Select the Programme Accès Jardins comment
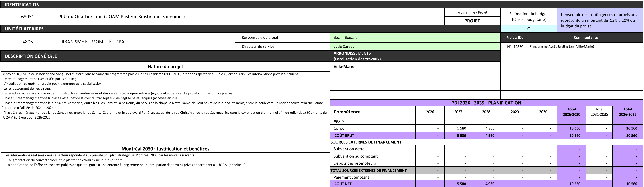 562,46
